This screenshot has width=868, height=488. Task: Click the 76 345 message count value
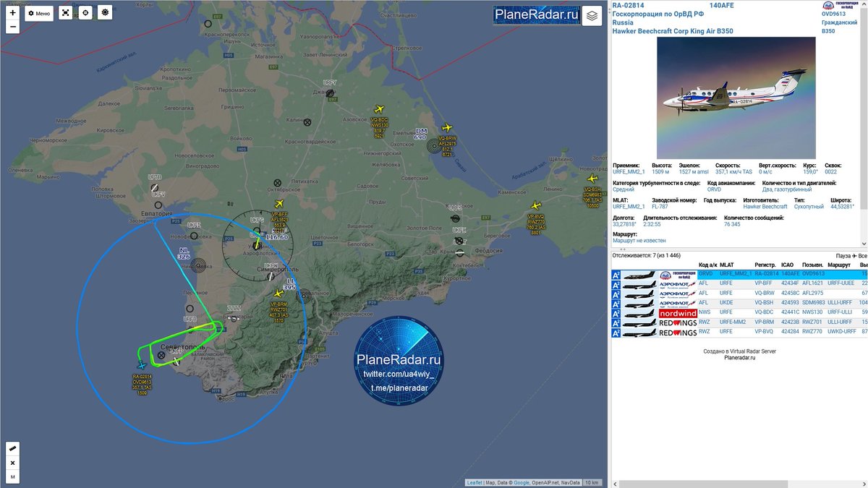732,224
